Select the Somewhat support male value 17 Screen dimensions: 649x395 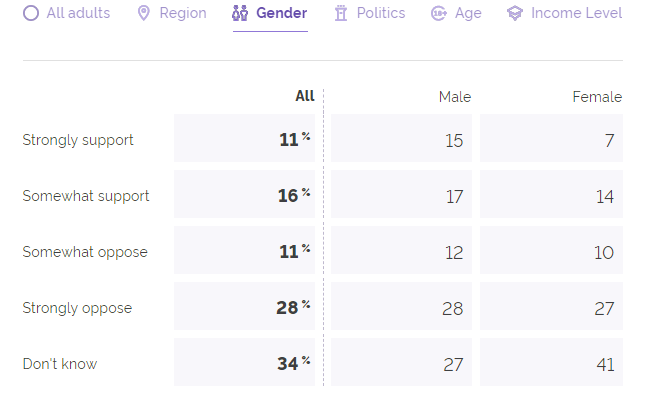(454, 196)
